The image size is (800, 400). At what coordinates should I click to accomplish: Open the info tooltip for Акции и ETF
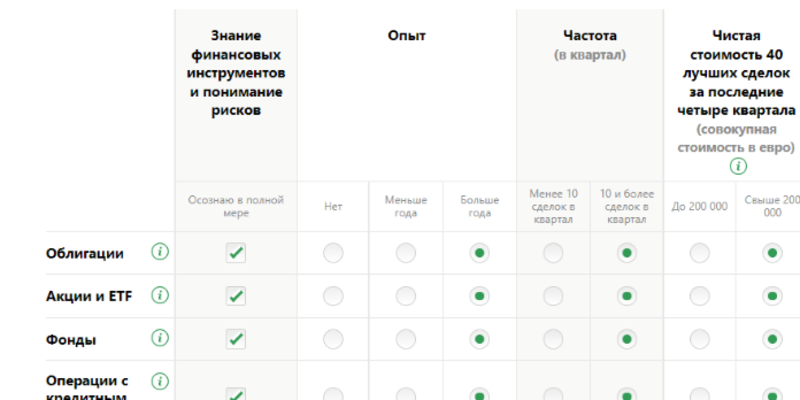160,296
